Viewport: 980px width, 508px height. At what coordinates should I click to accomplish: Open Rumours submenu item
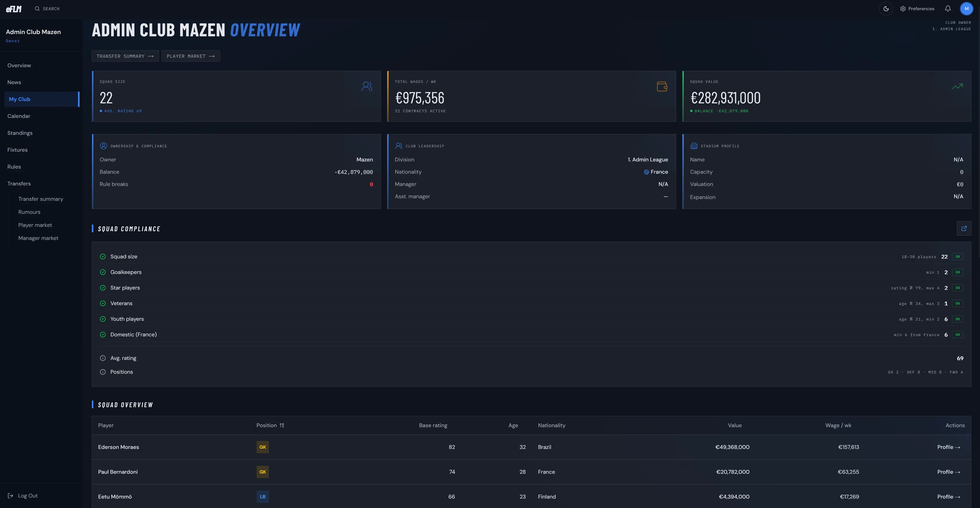coord(29,212)
